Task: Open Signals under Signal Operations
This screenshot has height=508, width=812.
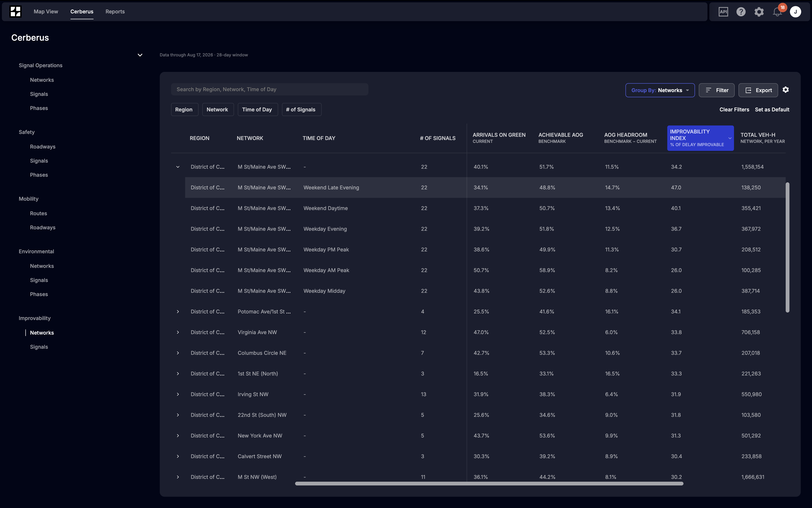Action: pyautogui.click(x=39, y=94)
